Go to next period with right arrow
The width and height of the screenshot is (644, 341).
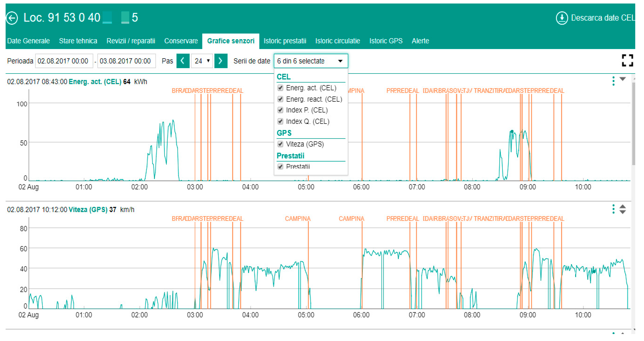221,61
